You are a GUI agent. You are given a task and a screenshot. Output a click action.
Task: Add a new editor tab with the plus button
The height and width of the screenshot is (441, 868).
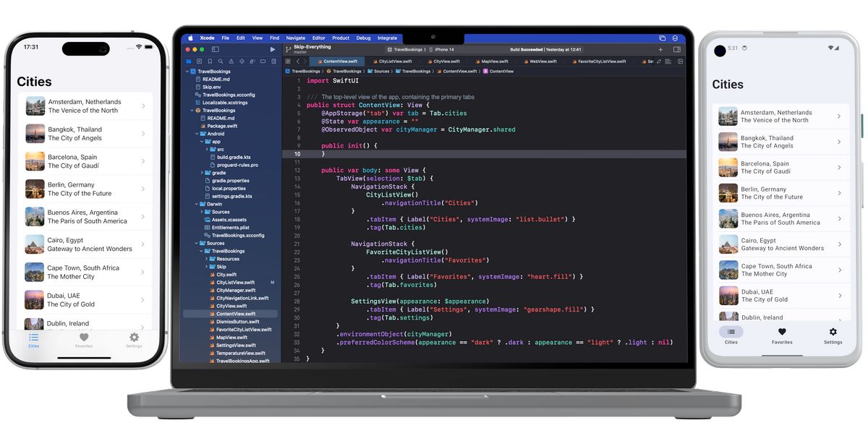pyautogui.click(x=660, y=49)
